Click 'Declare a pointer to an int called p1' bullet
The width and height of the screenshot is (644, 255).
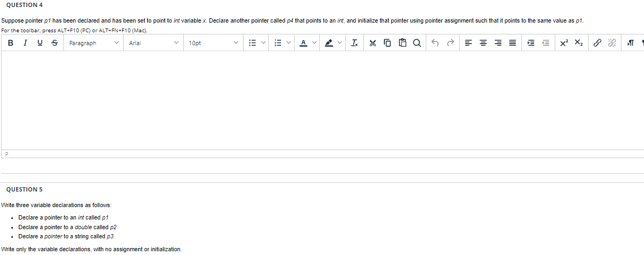(63, 217)
